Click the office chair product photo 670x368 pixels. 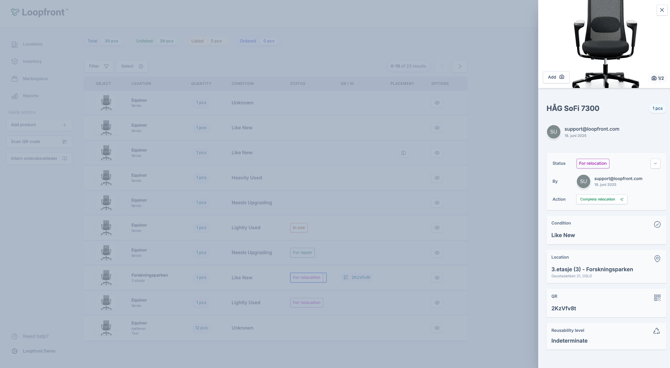pos(605,43)
